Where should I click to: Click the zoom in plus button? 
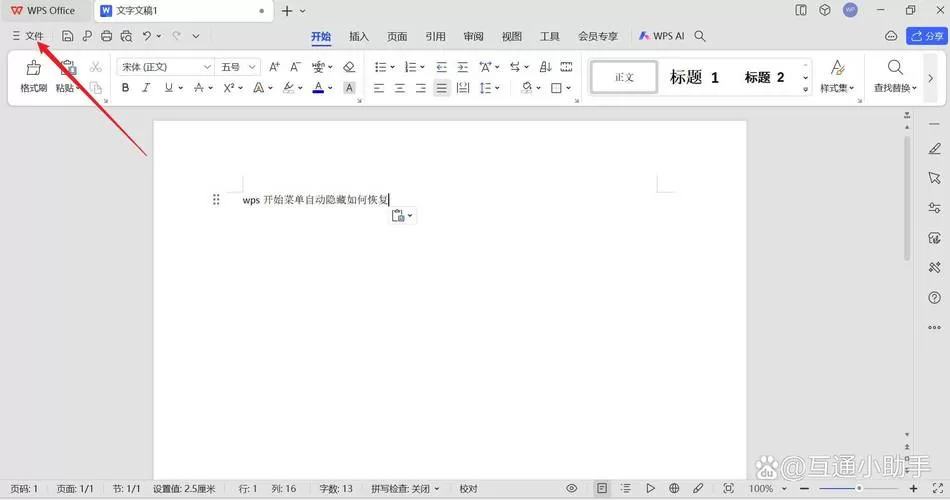tap(914, 488)
